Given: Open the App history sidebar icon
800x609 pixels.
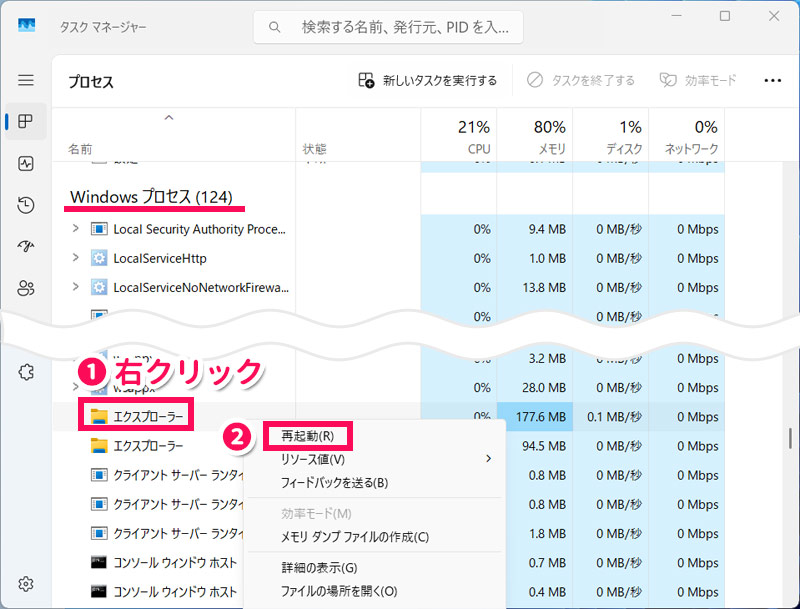Looking at the screenshot, I should [x=26, y=205].
